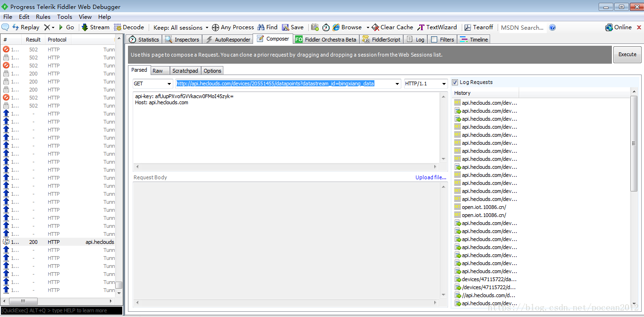
Task: Toggle the Decode toolbar button
Action: coord(129,27)
